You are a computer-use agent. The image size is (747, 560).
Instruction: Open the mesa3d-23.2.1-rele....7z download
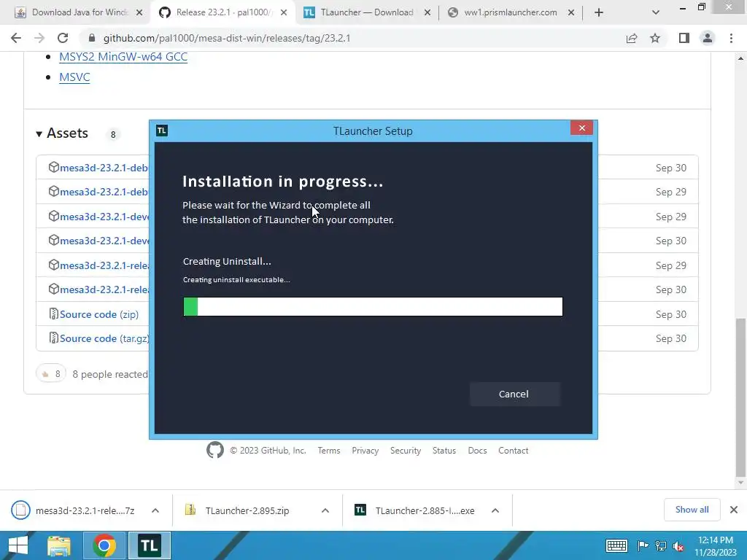[75, 510]
